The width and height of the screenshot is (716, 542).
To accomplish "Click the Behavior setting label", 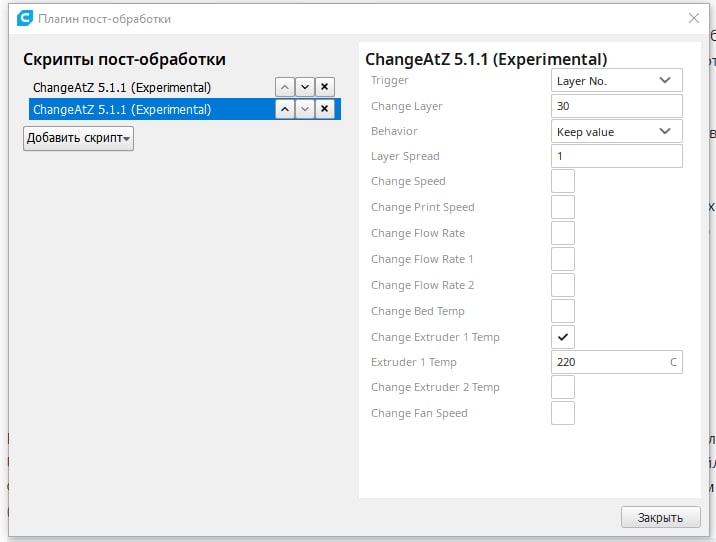I will point(394,131).
